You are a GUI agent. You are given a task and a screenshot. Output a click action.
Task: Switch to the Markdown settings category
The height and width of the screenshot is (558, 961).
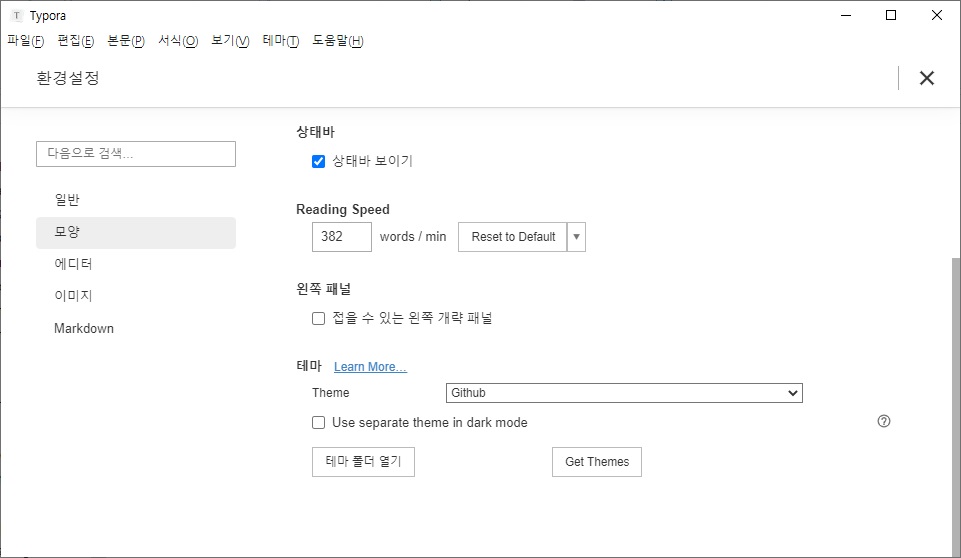135,329
